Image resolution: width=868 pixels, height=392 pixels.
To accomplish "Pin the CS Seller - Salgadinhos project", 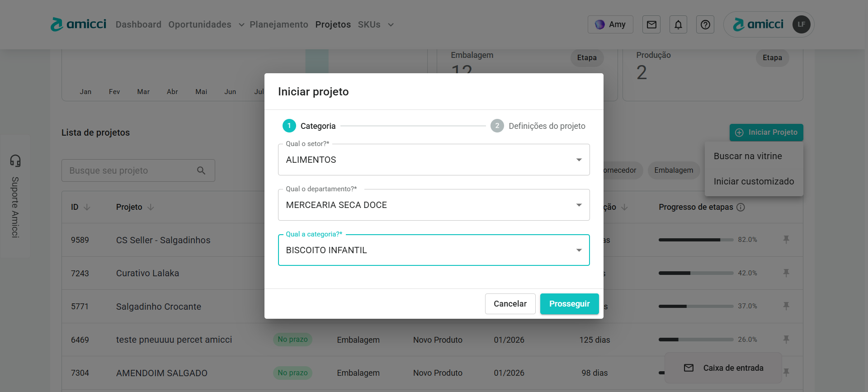I will [x=786, y=240].
